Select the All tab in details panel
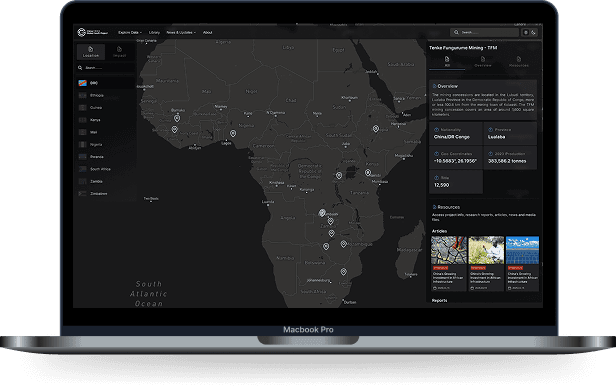616x389 pixels. click(x=447, y=61)
